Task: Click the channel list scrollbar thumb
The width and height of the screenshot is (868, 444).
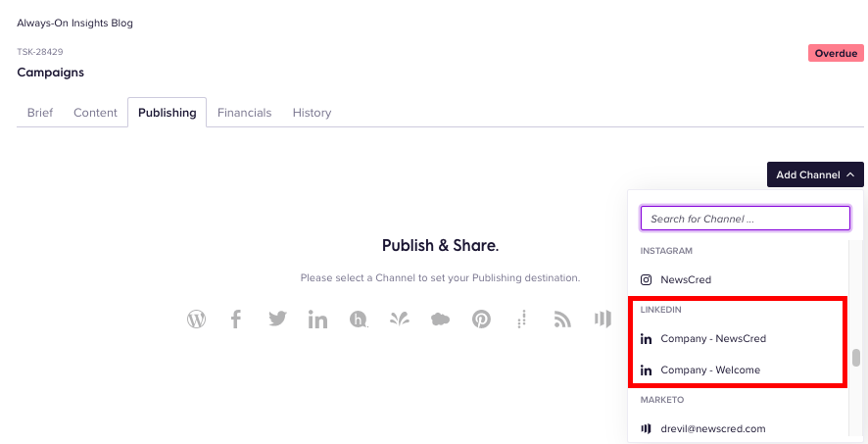Action: coord(856,358)
